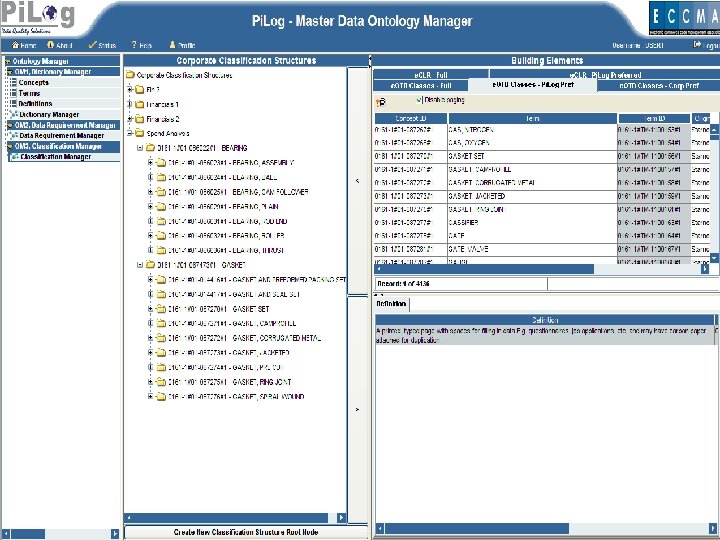The image size is (720, 540).
Task: Click the Dictionary Manager network icon
Action: (14, 114)
